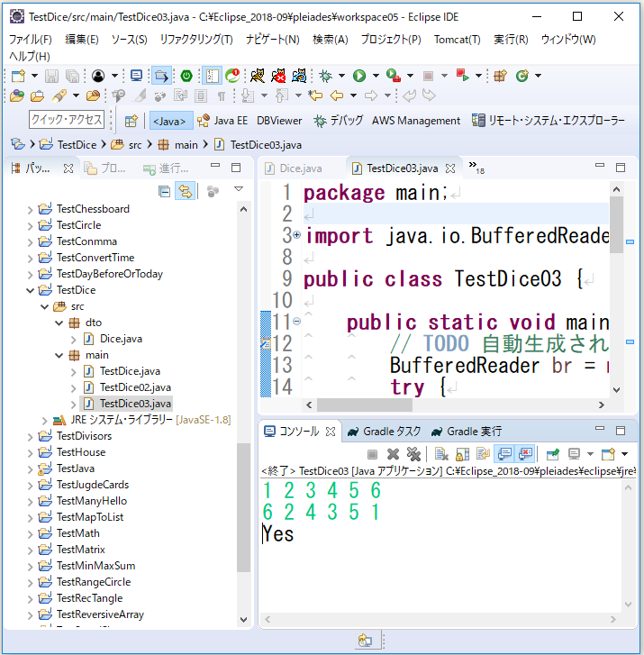Switch to the Dice.java editor tab

pos(301,168)
